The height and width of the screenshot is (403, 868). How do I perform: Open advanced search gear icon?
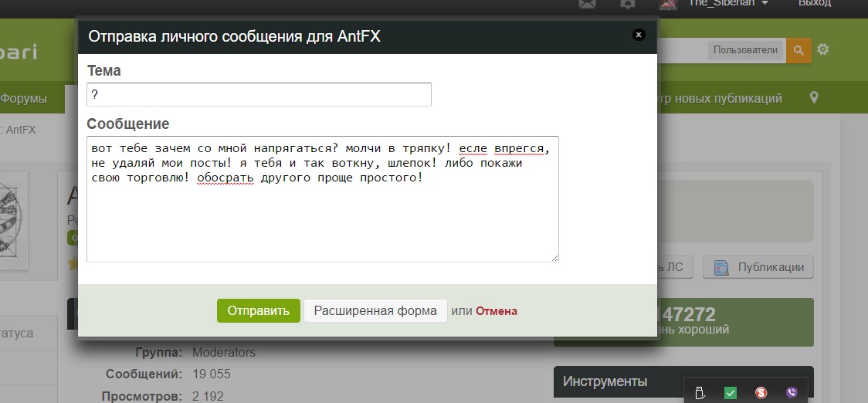coord(823,50)
